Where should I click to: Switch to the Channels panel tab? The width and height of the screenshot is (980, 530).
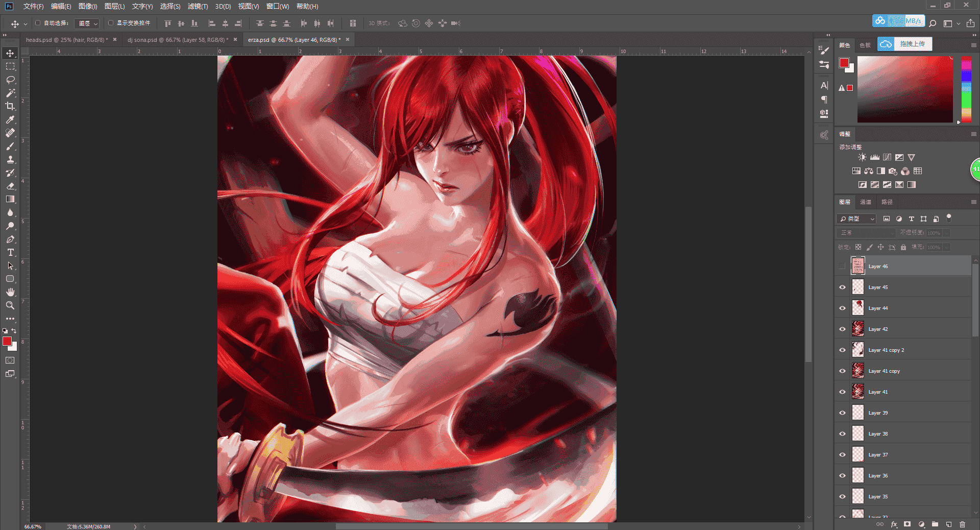pos(866,202)
